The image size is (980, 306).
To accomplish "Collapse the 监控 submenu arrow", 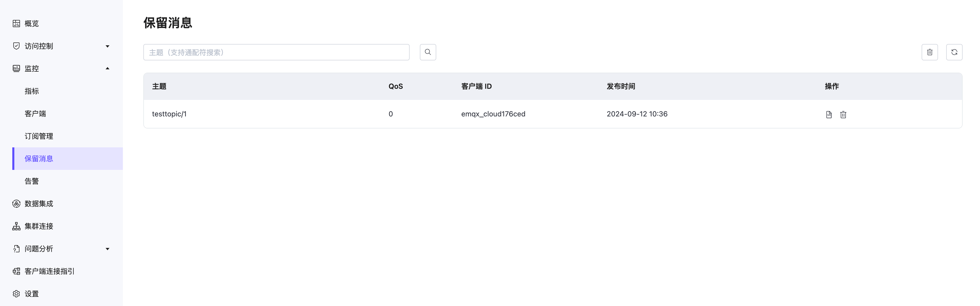I will [107, 68].
